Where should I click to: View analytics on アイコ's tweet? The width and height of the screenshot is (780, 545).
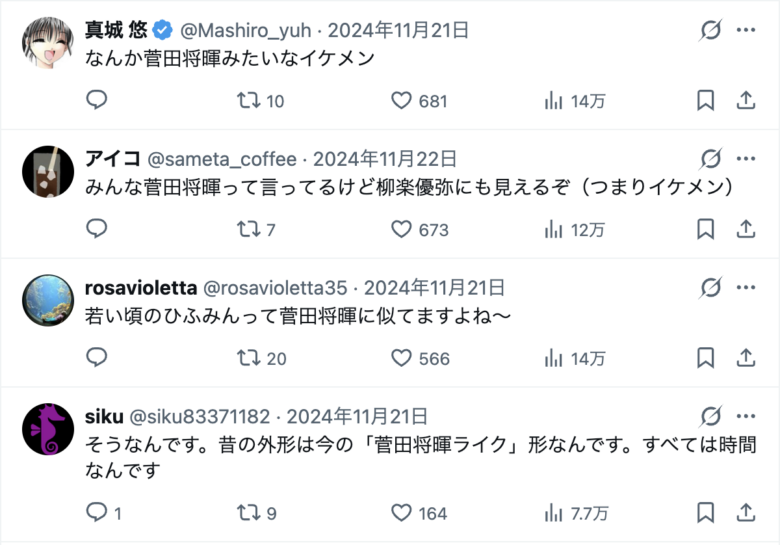pyautogui.click(x=553, y=229)
